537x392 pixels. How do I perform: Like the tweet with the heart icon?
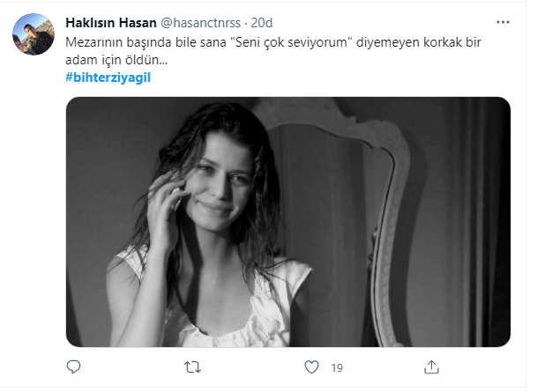pyautogui.click(x=311, y=367)
